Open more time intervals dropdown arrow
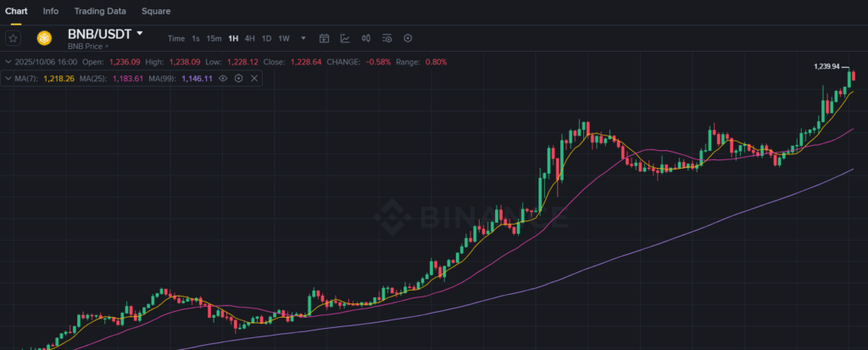The image size is (868, 350). pos(303,38)
